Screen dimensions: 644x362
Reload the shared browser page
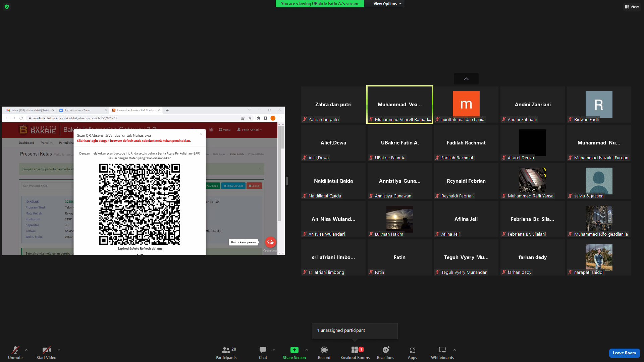click(21, 118)
